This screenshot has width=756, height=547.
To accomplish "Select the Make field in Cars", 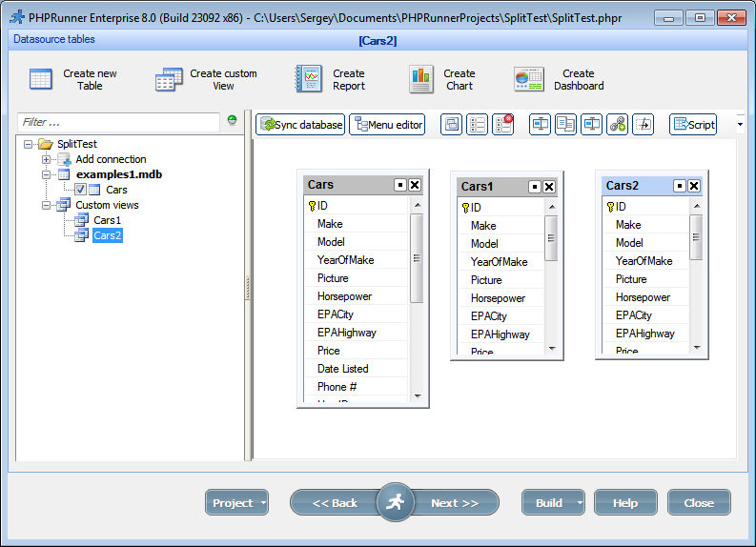I will click(x=357, y=224).
